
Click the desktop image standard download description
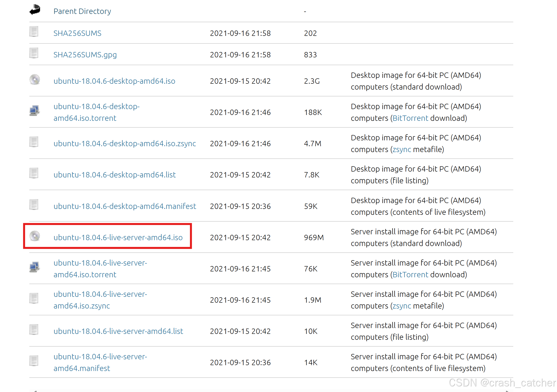416,81
